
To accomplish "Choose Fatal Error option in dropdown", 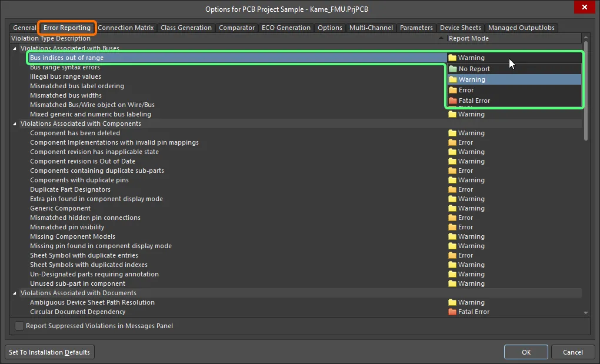I will [514, 101].
